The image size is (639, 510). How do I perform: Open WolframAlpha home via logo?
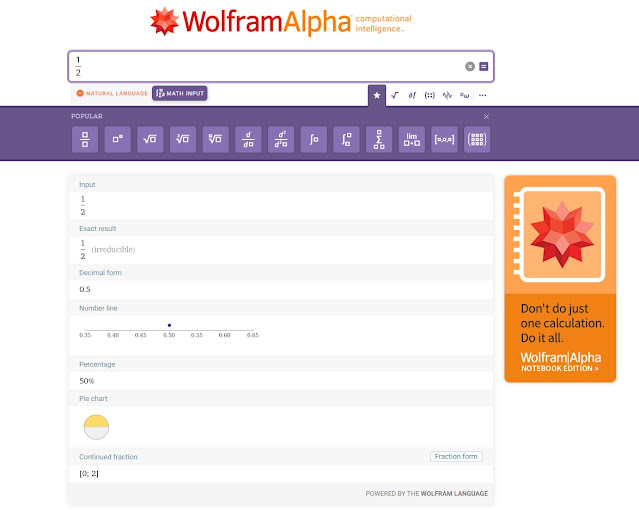280,22
